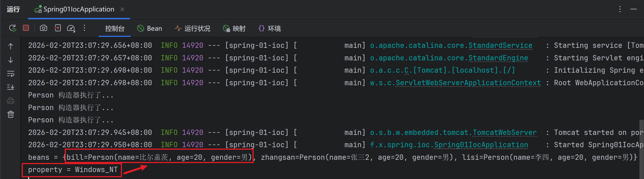Stop the running Spring application
Image resolution: width=644 pixels, height=179 pixels.
pos(26,28)
